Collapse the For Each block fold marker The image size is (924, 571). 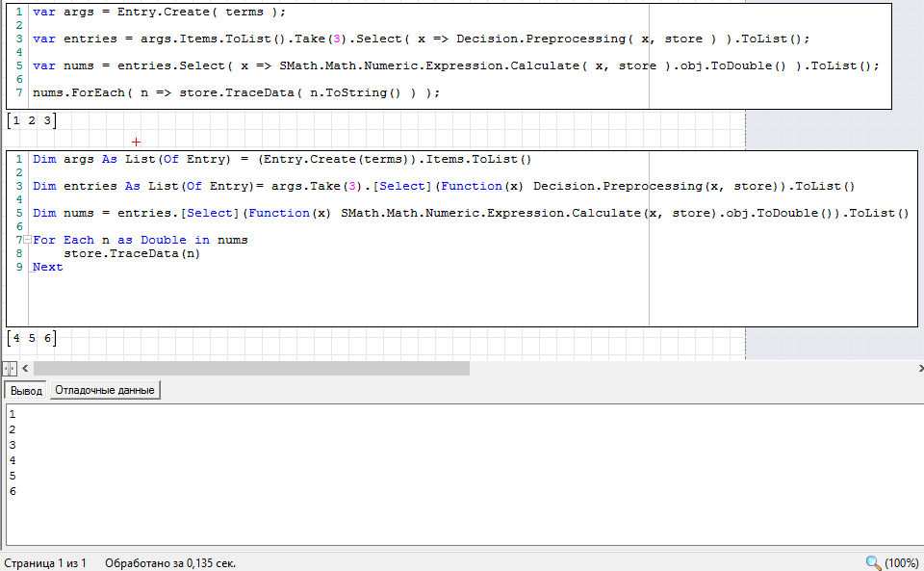tap(29, 240)
